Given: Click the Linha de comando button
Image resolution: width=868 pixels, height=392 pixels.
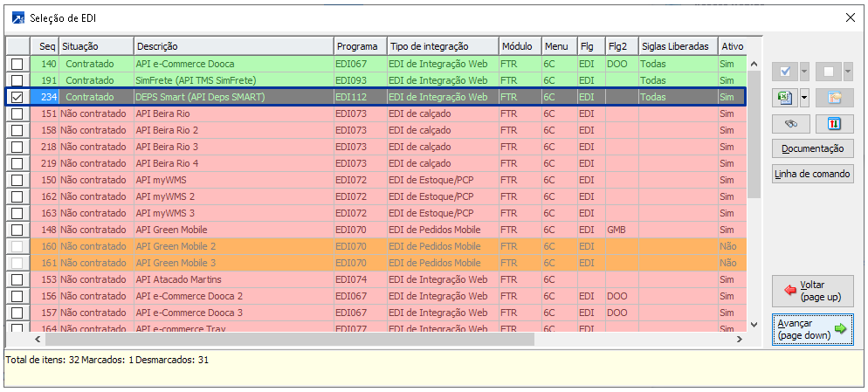Looking at the screenshot, I should pos(812,174).
